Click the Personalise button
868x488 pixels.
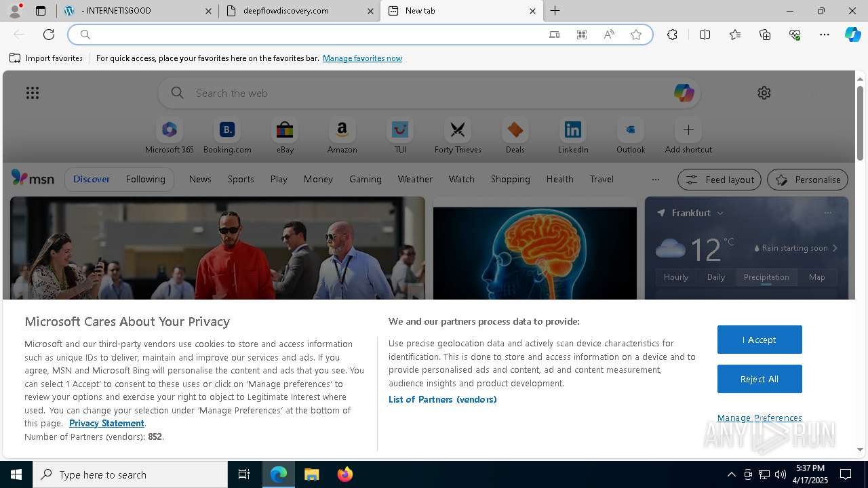808,180
